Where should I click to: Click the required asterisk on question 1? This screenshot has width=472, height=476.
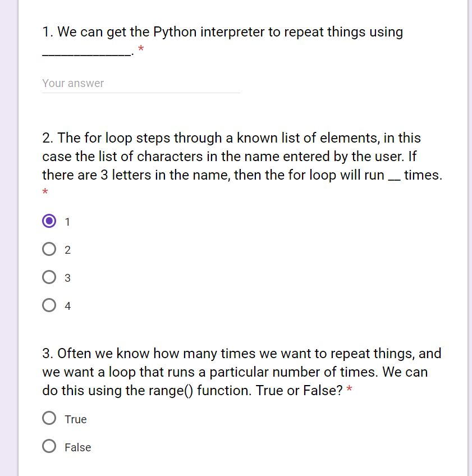coord(140,49)
